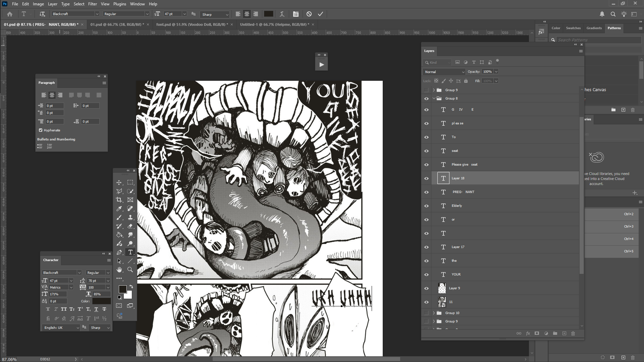Commit the current text edits

pos(321,14)
